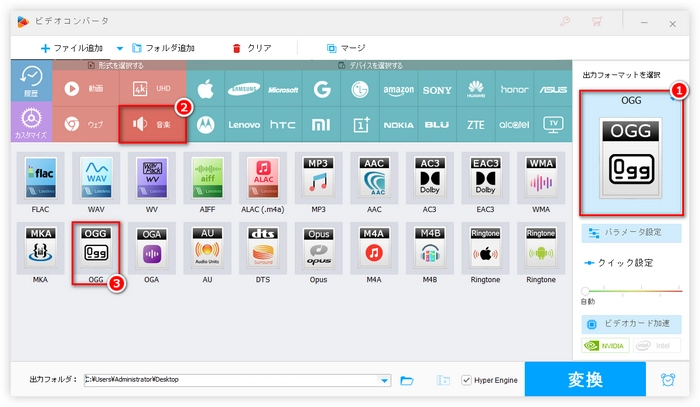The height and width of the screenshot is (407, 700).
Task: Open the NOKIA device category
Action: [398, 125]
